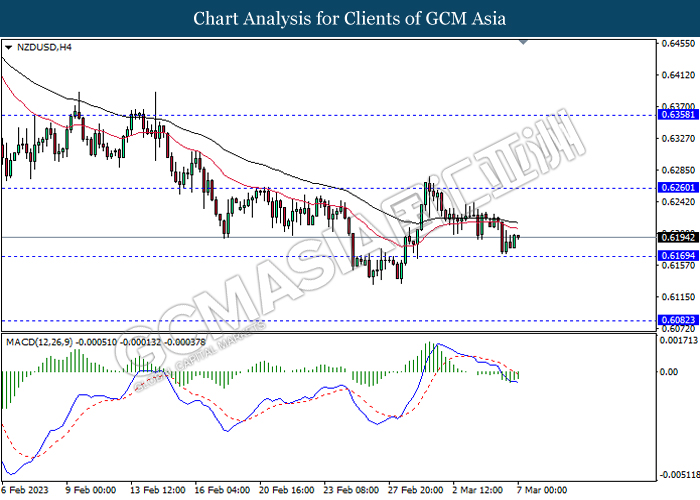Select the 0.63581 price level label
Image resolution: width=700 pixels, height=500 pixels.
pos(678,115)
